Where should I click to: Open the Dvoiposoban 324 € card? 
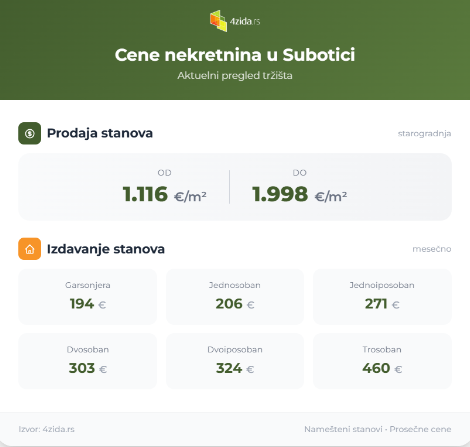235,361
